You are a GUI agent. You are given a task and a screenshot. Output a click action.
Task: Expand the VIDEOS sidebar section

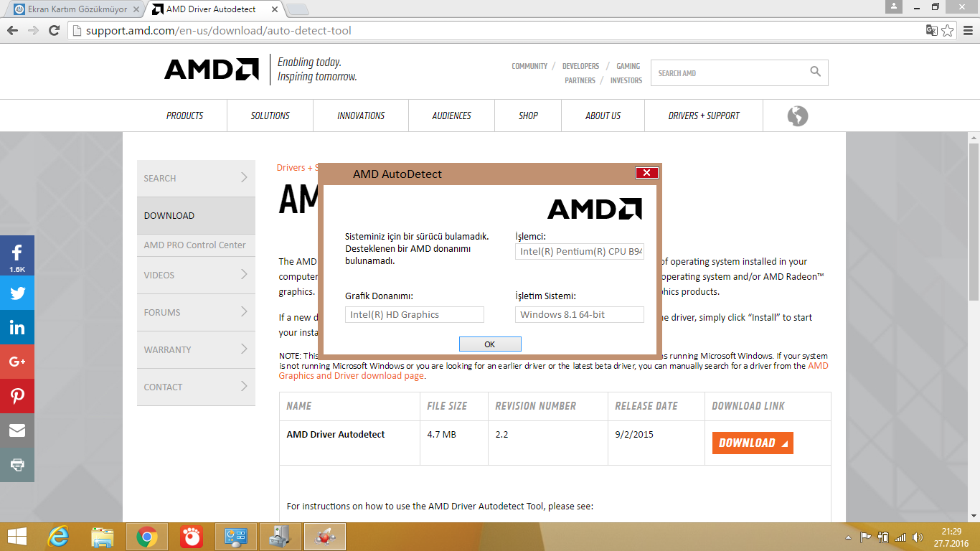pos(196,275)
